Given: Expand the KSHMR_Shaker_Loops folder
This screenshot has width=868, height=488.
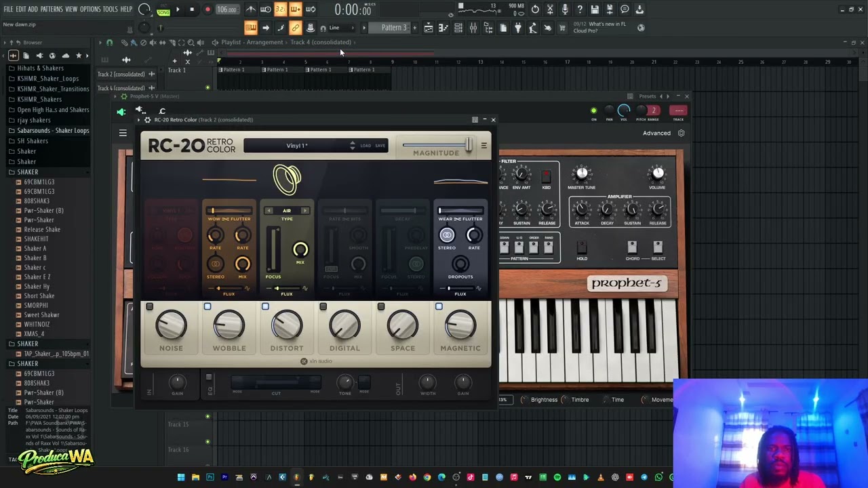Looking at the screenshot, I should 47,79.
